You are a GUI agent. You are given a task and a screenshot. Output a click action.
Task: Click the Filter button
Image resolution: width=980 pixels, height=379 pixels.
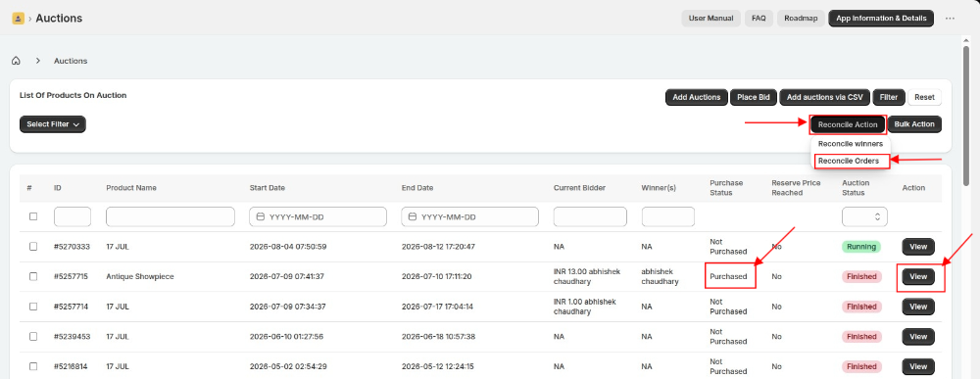pos(889,97)
